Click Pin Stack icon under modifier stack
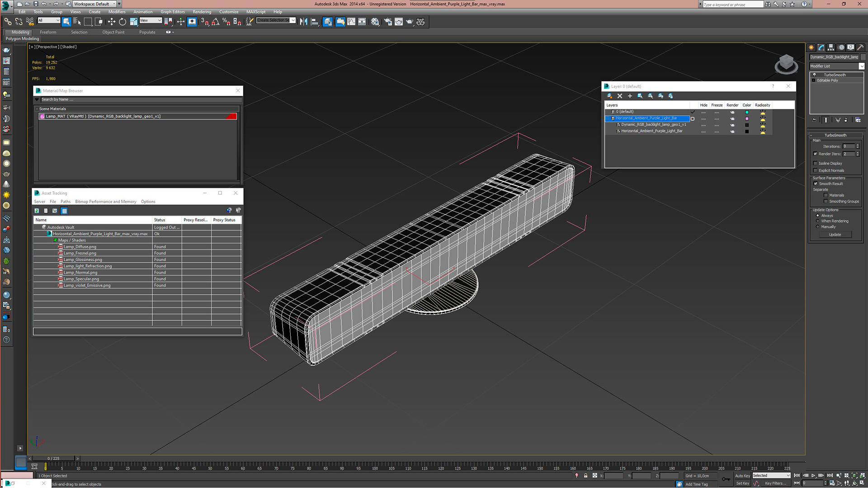This screenshot has height=488, width=868. pos(815,120)
